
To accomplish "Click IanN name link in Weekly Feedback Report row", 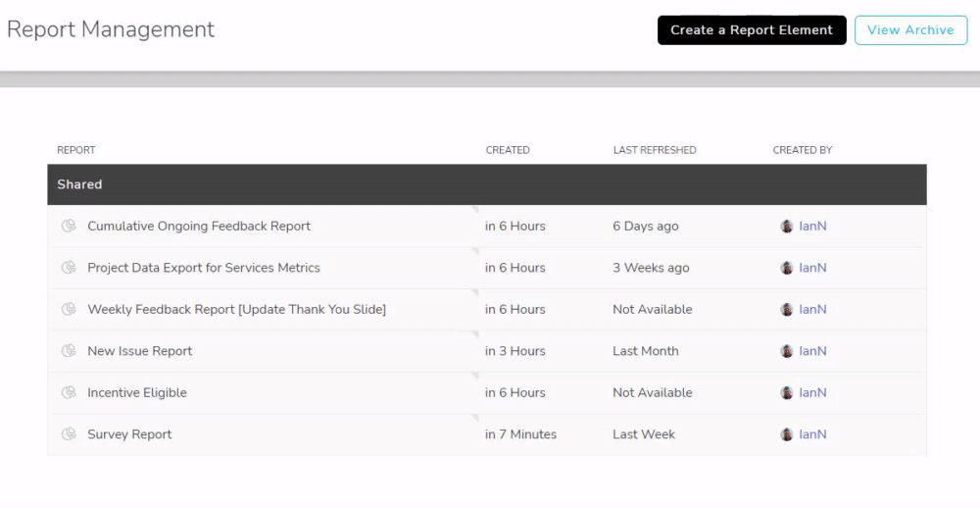I will pyautogui.click(x=812, y=309).
